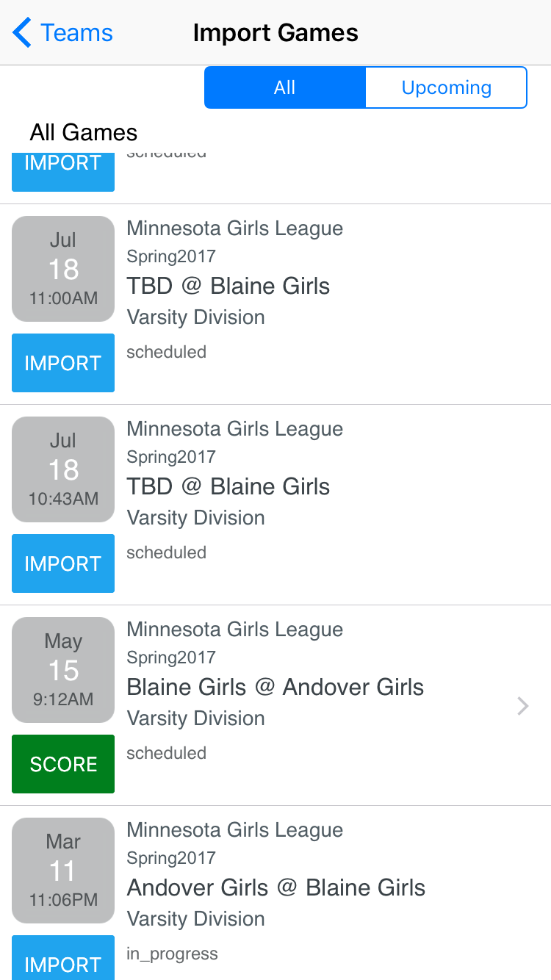Go back to Teams
551x980 pixels.
coord(76,33)
